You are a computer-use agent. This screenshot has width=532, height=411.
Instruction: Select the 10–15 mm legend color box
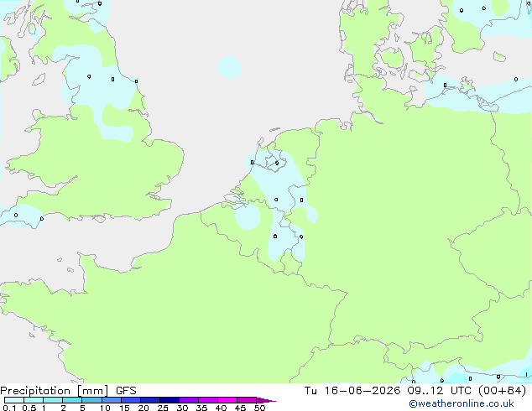click(112, 400)
